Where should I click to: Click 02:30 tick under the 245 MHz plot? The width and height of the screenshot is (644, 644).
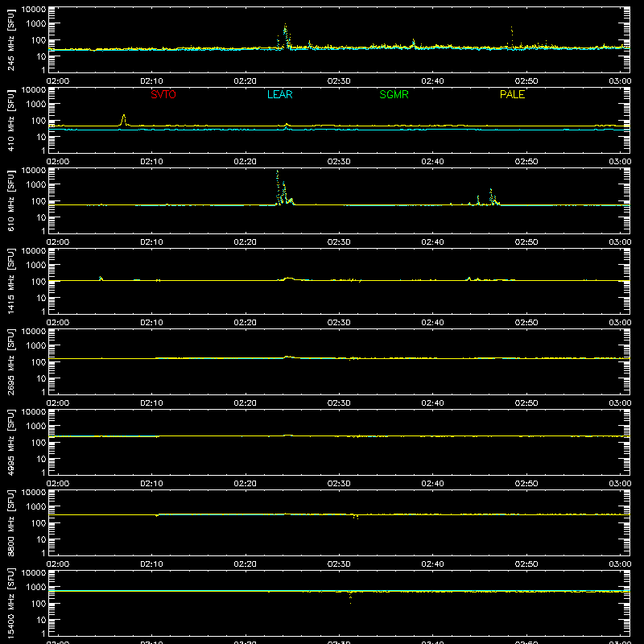pos(339,81)
